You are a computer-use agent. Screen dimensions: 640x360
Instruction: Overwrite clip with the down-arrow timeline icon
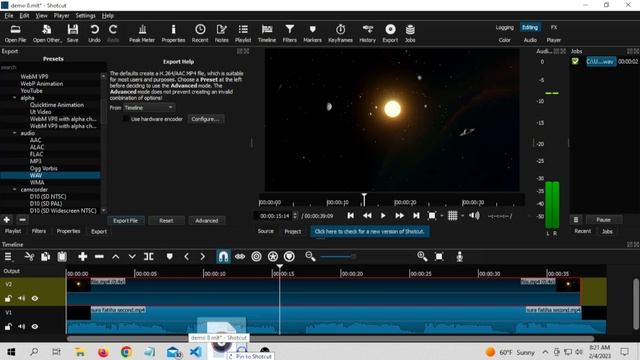(x=132, y=257)
